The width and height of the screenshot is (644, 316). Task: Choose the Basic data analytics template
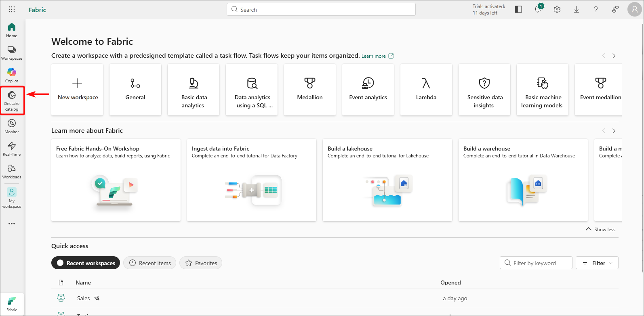pyautogui.click(x=194, y=90)
